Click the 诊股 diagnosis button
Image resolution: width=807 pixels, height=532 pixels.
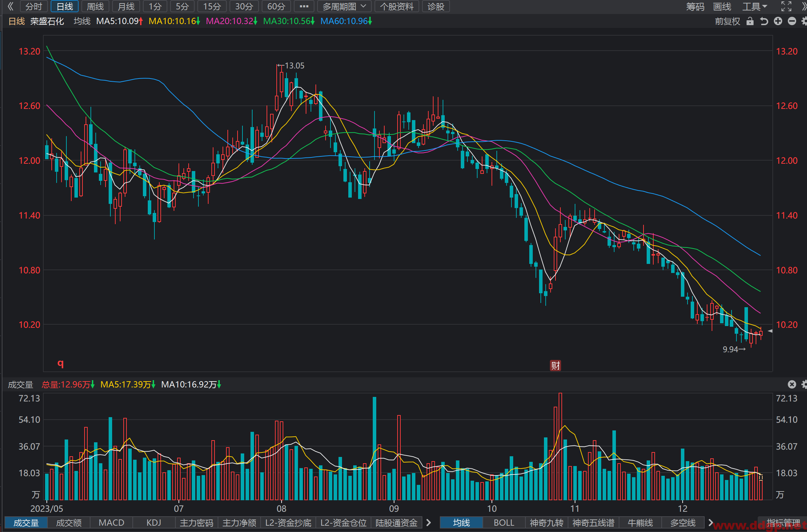(x=436, y=6)
